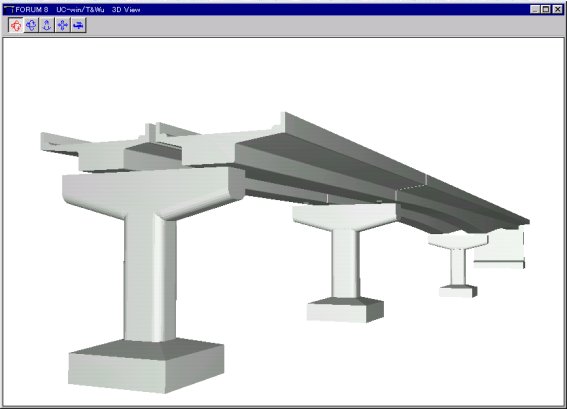
Task: Select the second blue rotate-about-axis tool
Action: (31, 25)
